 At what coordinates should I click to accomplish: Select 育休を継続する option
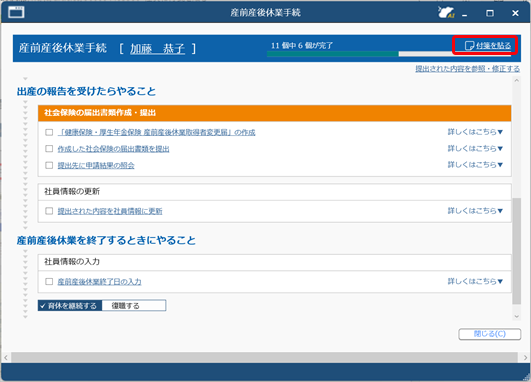(x=70, y=305)
